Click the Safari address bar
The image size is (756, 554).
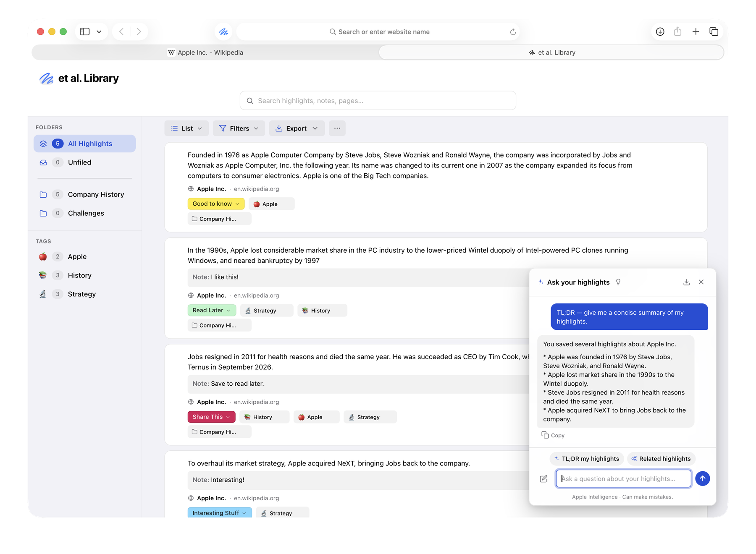coord(378,32)
